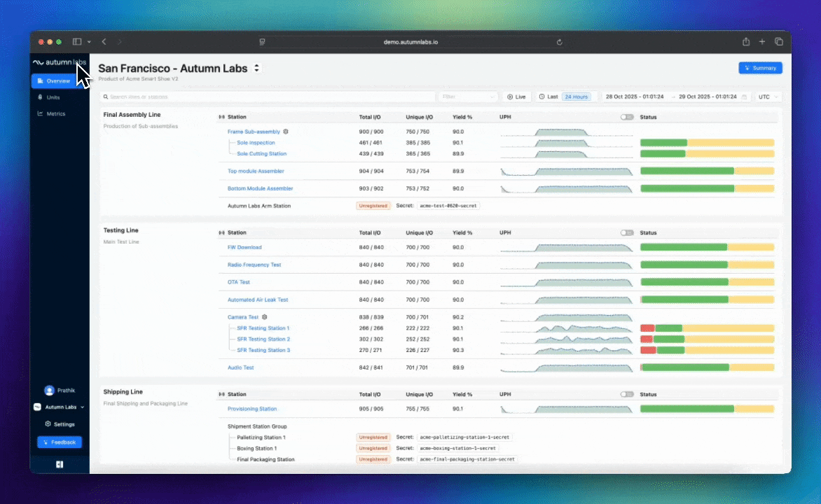Toggle the UPH switch in Shipping Line
821x504 pixels.
point(626,394)
